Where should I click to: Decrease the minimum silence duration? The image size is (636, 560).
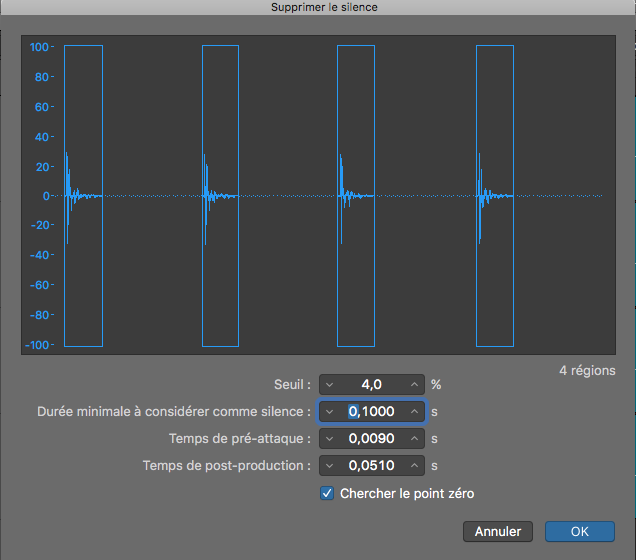tap(329, 412)
